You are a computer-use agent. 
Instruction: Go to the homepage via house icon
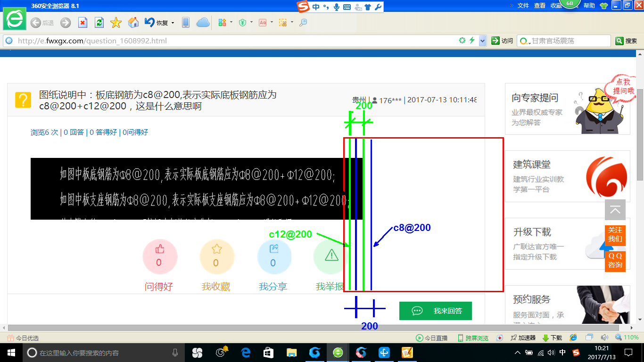133,22
